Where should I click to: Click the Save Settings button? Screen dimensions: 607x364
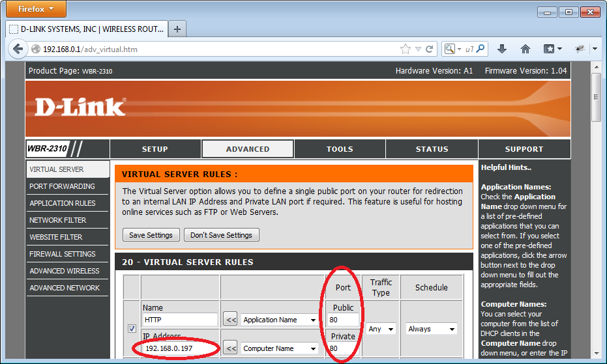[x=151, y=235]
